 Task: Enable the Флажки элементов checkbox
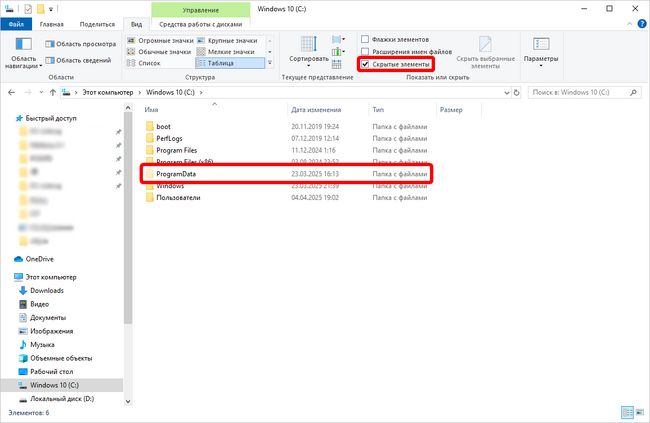[365, 39]
